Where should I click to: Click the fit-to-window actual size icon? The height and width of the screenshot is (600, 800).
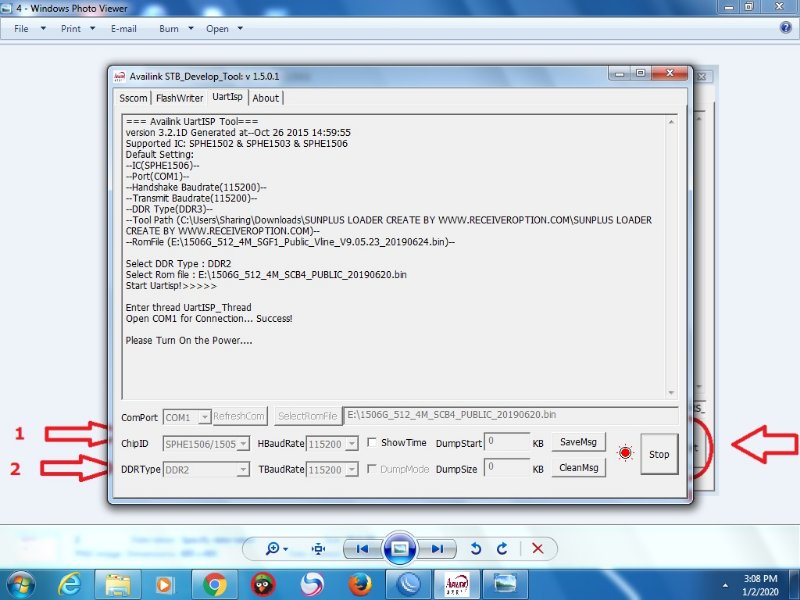(x=319, y=549)
